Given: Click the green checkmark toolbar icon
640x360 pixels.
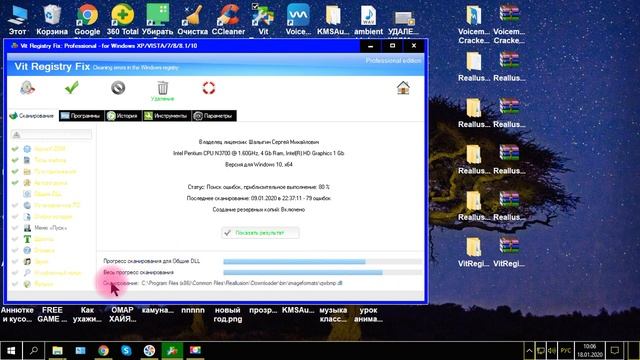Looking at the screenshot, I should [x=72, y=87].
